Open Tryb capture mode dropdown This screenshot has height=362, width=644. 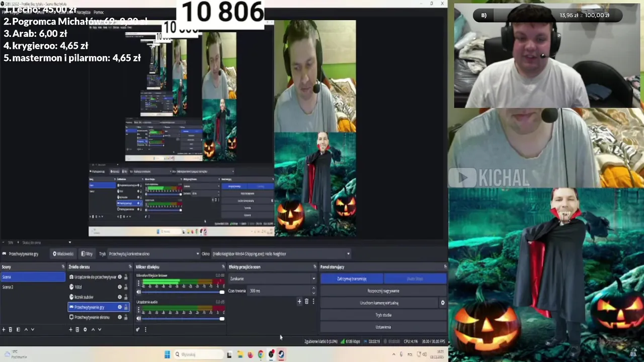click(x=153, y=254)
